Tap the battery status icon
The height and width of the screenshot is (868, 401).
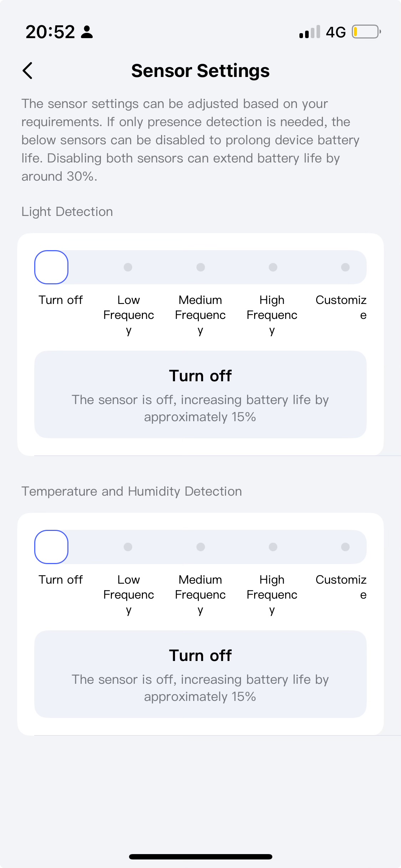pyautogui.click(x=366, y=32)
